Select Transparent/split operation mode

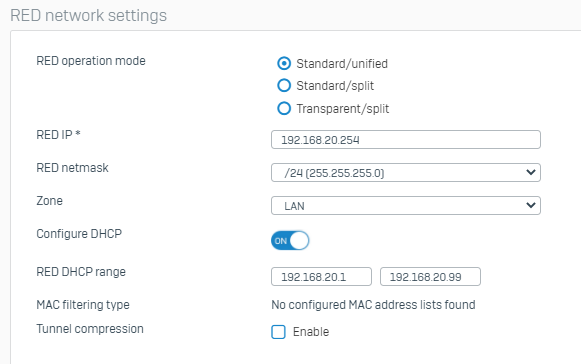pyautogui.click(x=284, y=109)
